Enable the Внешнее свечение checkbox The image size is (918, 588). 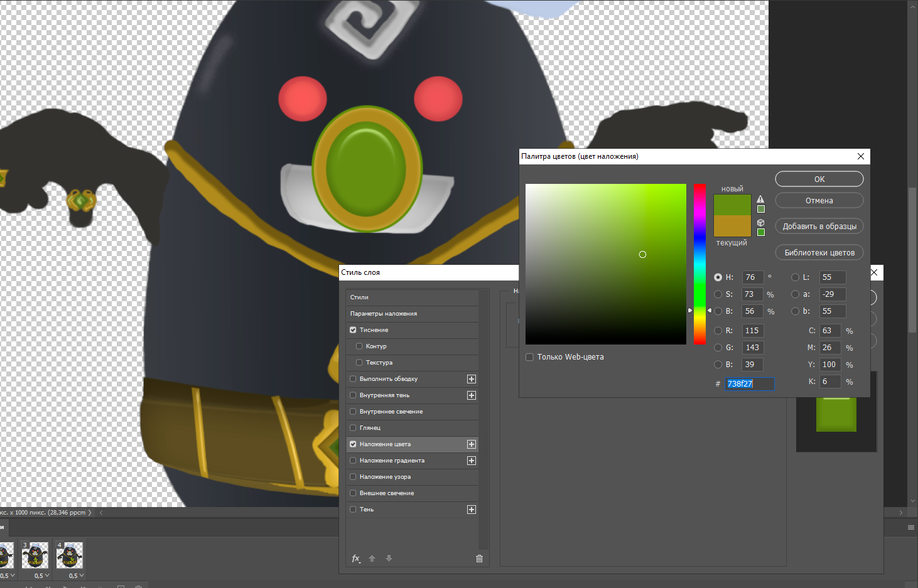pos(353,493)
